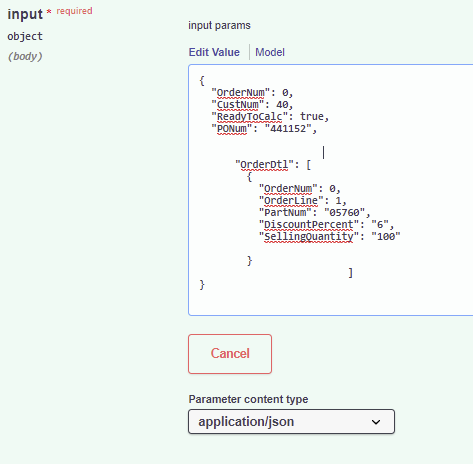Switch to the Model tab
The image size is (473, 464).
click(x=270, y=52)
